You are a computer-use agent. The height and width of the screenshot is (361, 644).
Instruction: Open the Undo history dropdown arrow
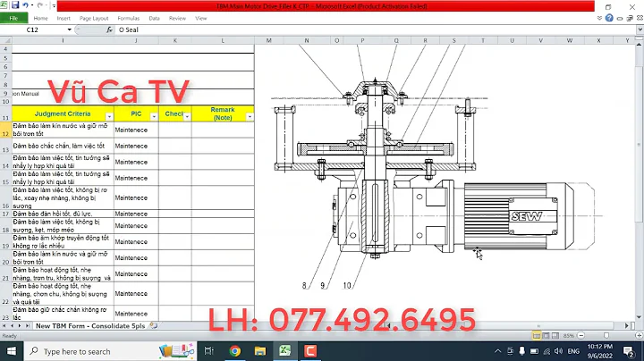tap(32, 5)
